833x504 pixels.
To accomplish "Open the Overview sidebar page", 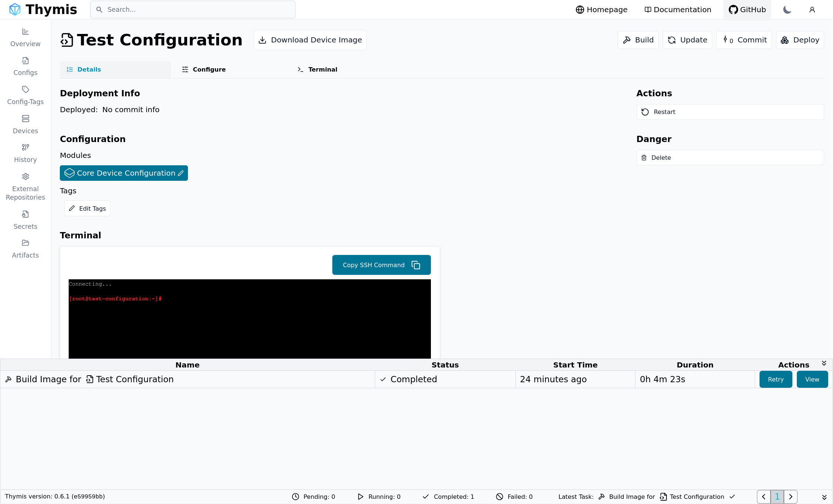I will [x=25, y=38].
